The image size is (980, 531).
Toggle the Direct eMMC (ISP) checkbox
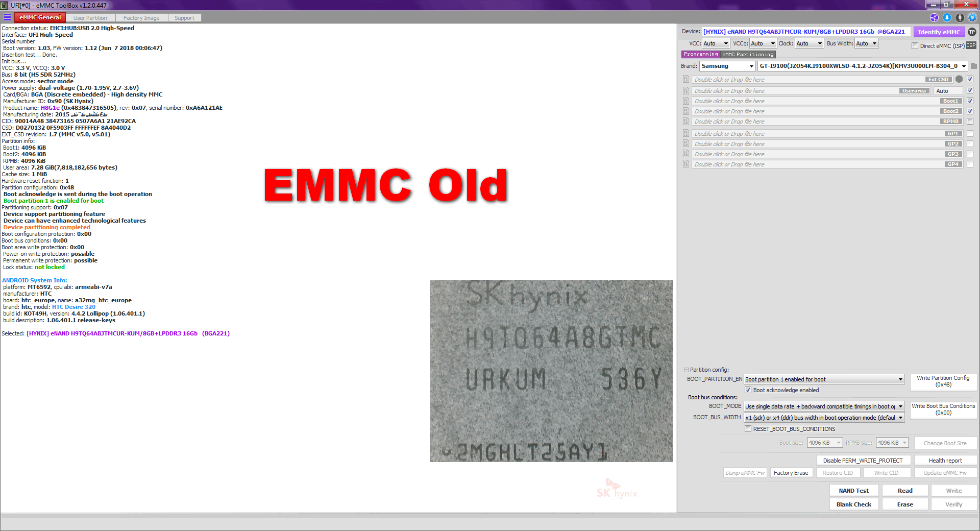click(x=915, y=46)
